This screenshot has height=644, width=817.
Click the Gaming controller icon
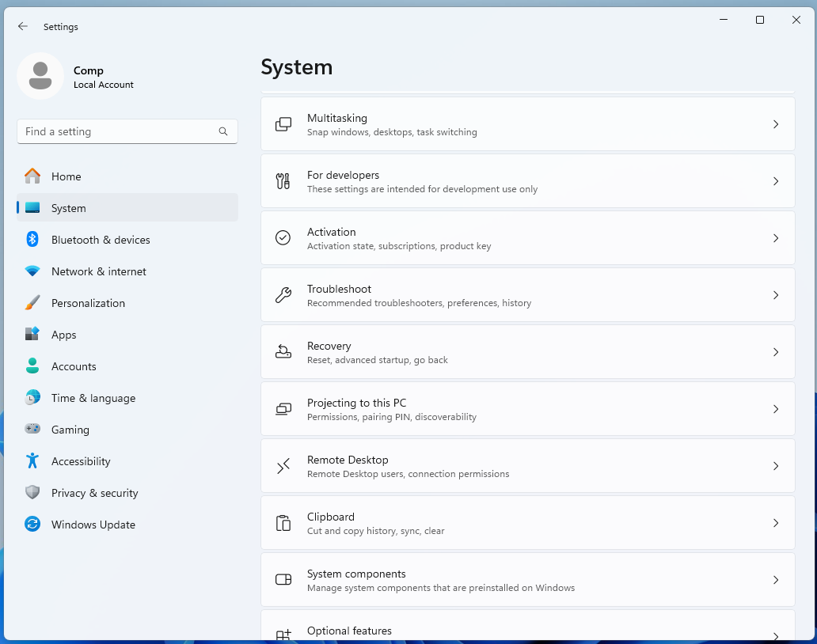[x=32, y=429]
